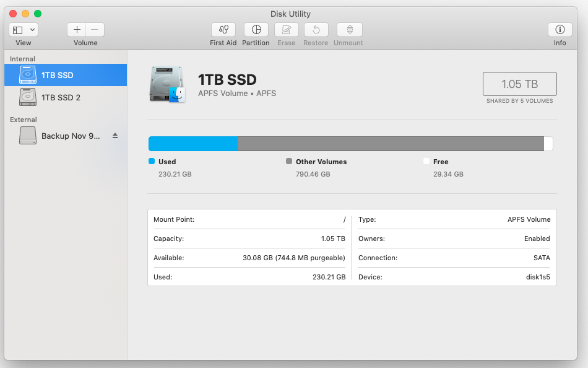This screenshot has height=368, width=588.
Task: Click the white Free bar segment
Action: (x=548, y=144)
